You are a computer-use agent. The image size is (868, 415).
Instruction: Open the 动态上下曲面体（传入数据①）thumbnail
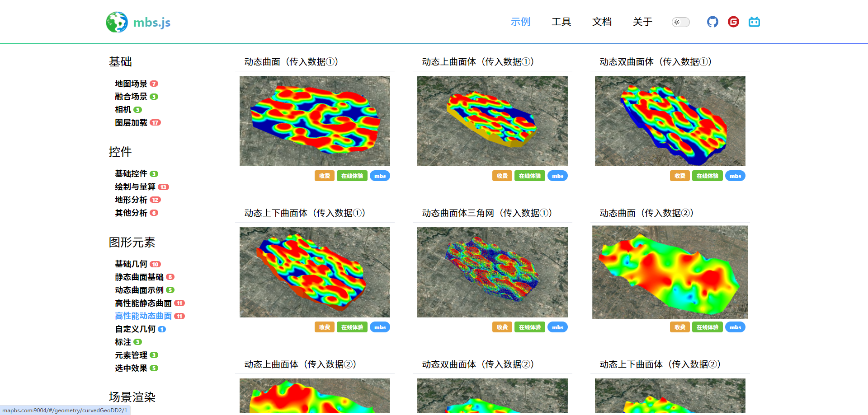tap(315, 272)
